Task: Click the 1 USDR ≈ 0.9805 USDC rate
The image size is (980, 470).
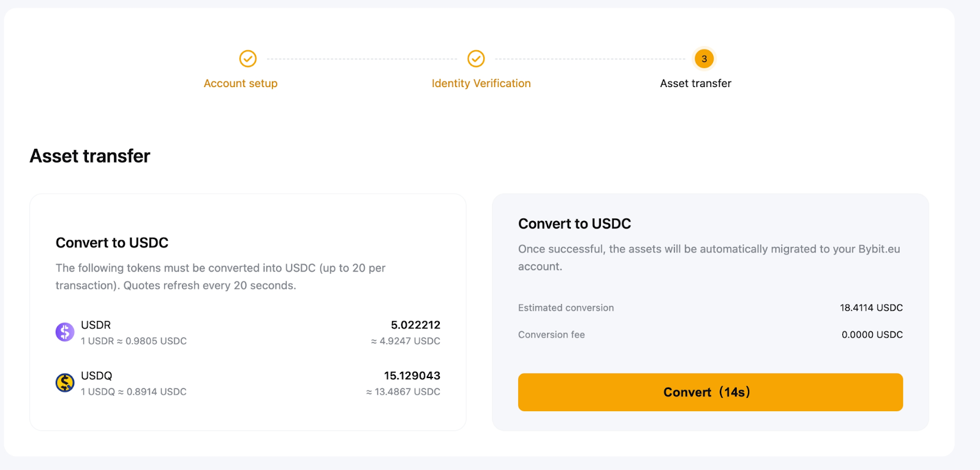Action: 134,341
